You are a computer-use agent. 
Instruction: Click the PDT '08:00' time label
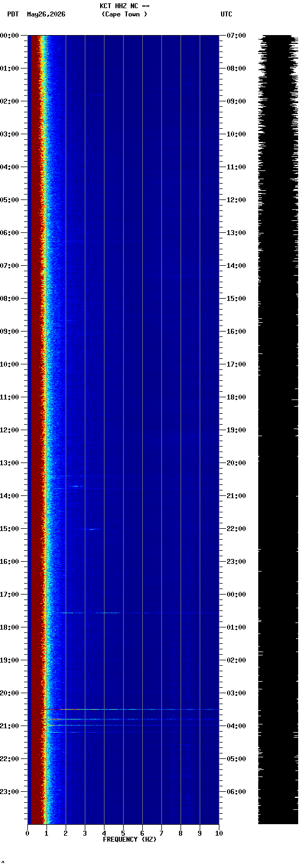(10, 299)
